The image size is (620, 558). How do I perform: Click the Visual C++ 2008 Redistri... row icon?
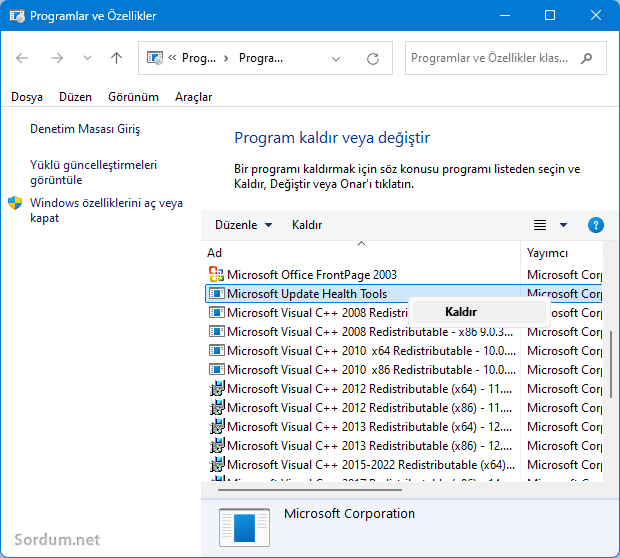[217, 312]
